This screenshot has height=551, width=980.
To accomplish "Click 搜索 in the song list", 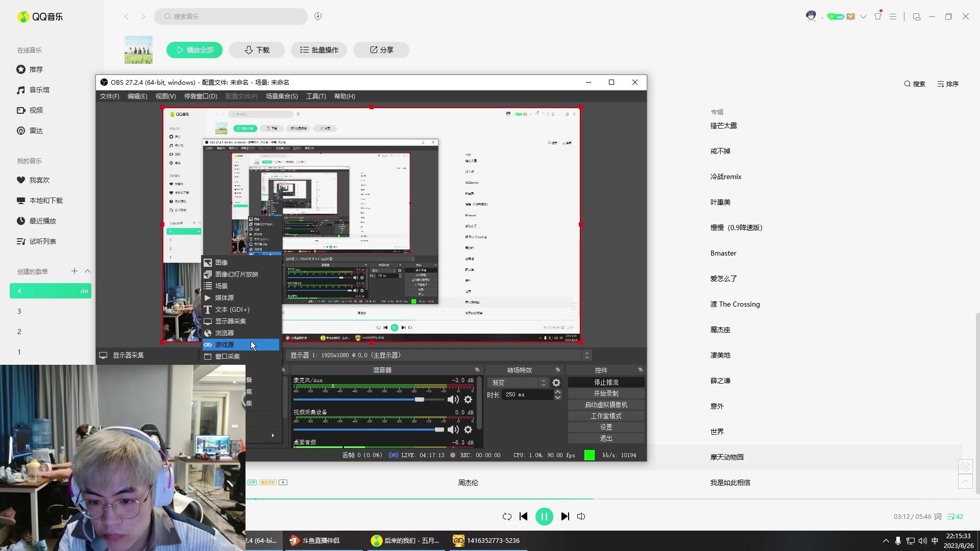I will click(915, 84).
